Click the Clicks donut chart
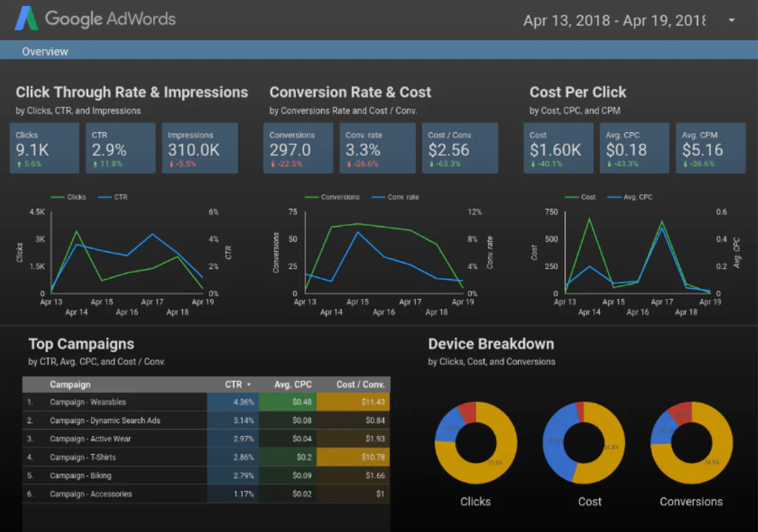Screen dimensions: 758x532 tap(476, 442)
